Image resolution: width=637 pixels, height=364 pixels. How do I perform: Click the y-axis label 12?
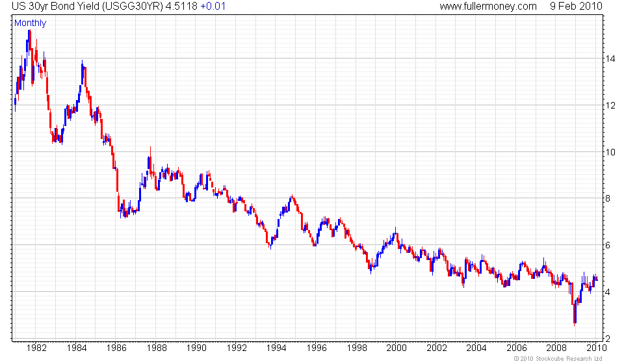pos(610,105)
